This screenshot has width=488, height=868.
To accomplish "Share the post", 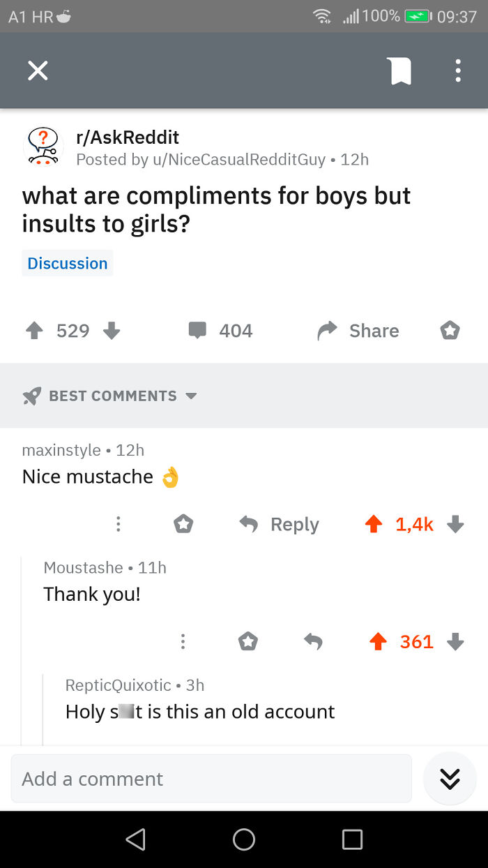I will click(357, 331).
